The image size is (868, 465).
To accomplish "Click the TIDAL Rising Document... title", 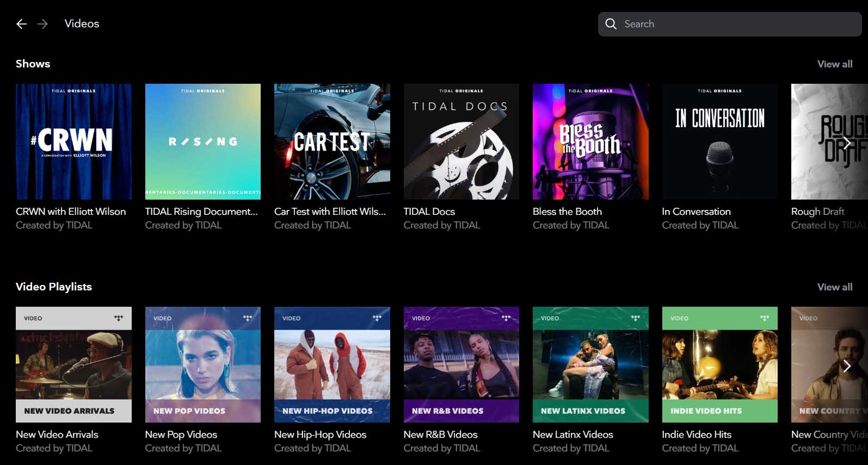I will (201, 212).
